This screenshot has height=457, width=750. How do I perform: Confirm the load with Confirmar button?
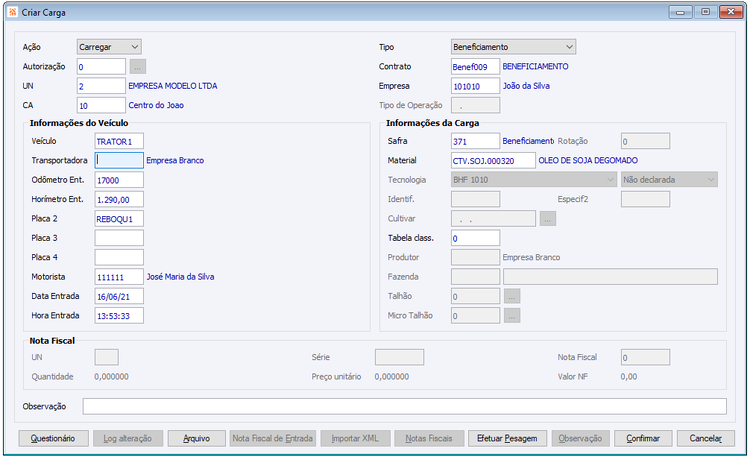[x=643, y=438]
